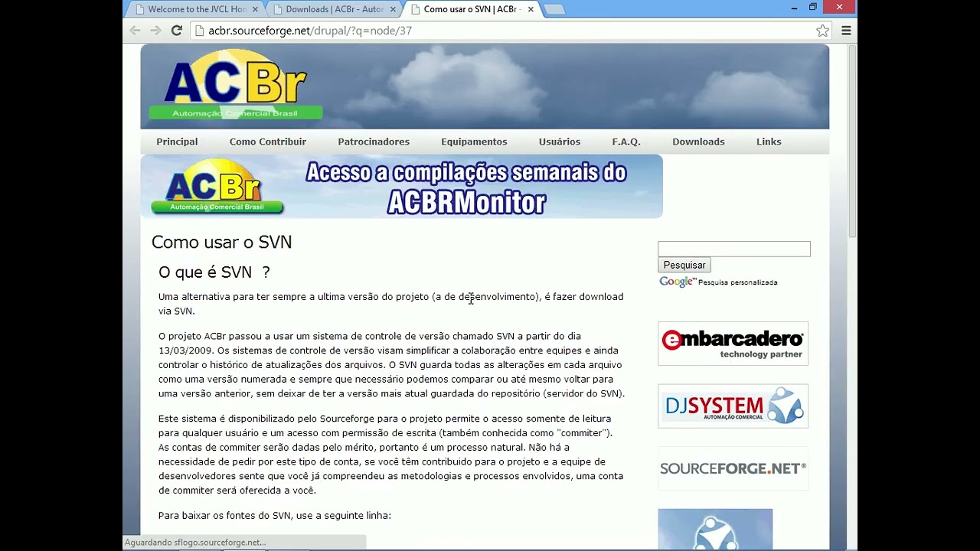Click the browser back arrow
Screen dimensions: 980x551
(135, 31)
